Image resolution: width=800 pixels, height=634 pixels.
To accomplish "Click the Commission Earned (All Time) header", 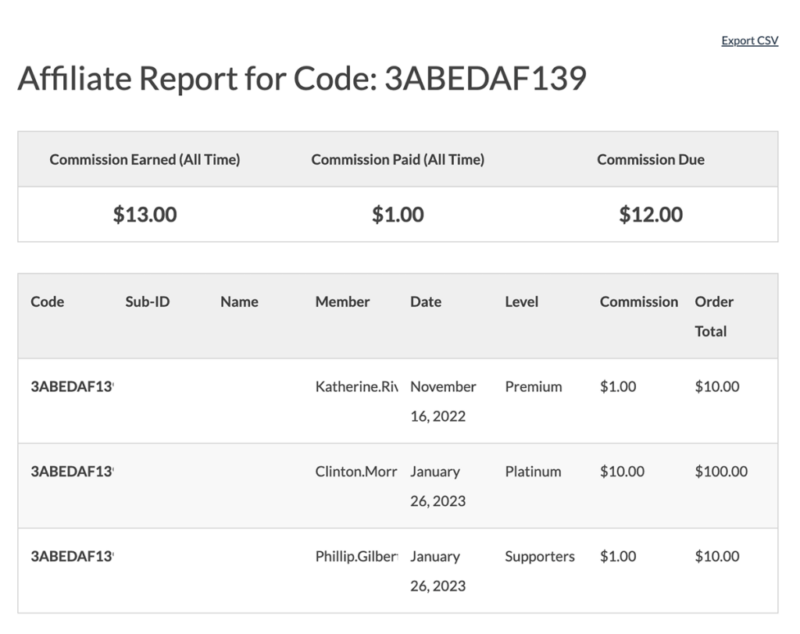I will tap(145, 160).
